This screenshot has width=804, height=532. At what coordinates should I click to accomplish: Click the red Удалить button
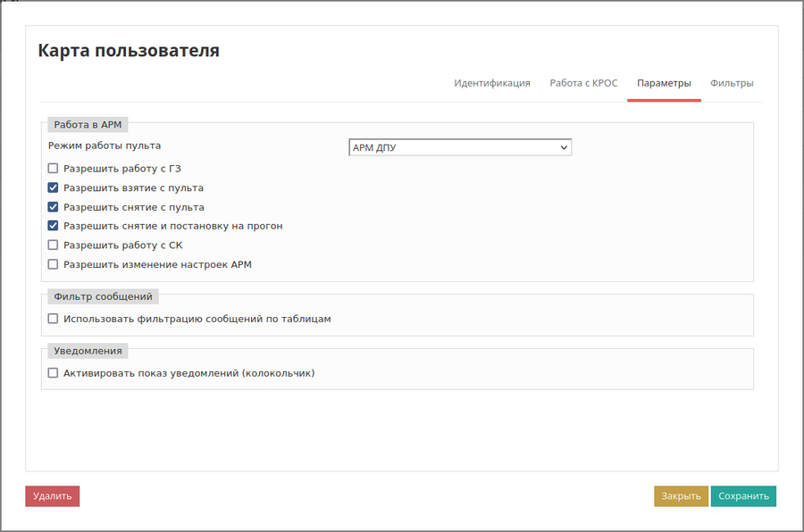(x=52, y=496)
